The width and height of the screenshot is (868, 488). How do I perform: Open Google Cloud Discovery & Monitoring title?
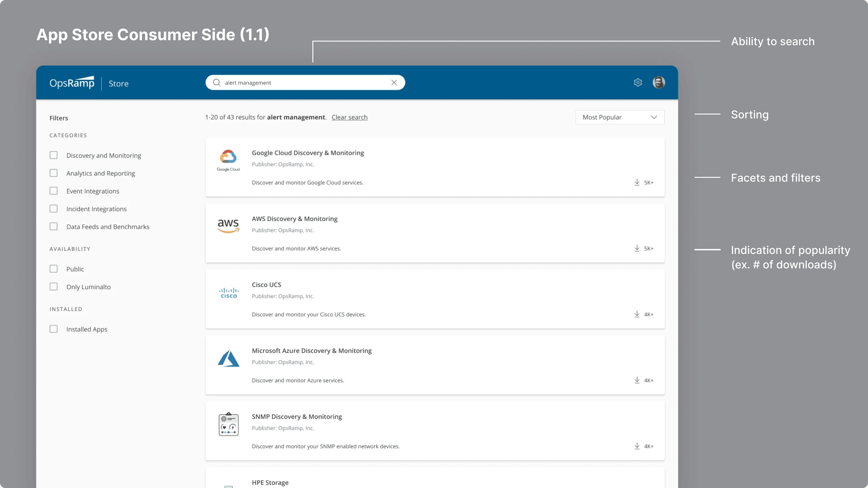point(308,153)
